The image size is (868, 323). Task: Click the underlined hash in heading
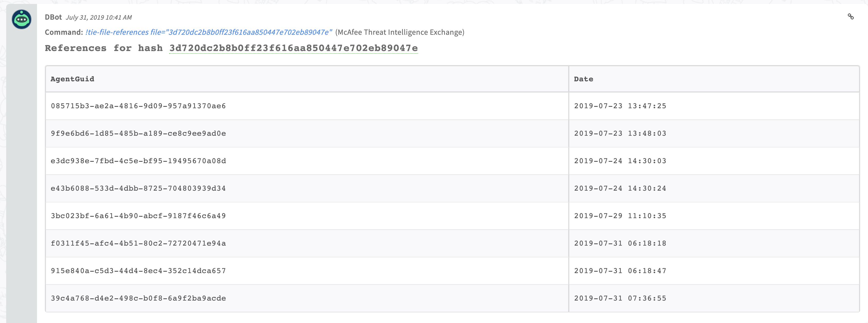(293, 48)
